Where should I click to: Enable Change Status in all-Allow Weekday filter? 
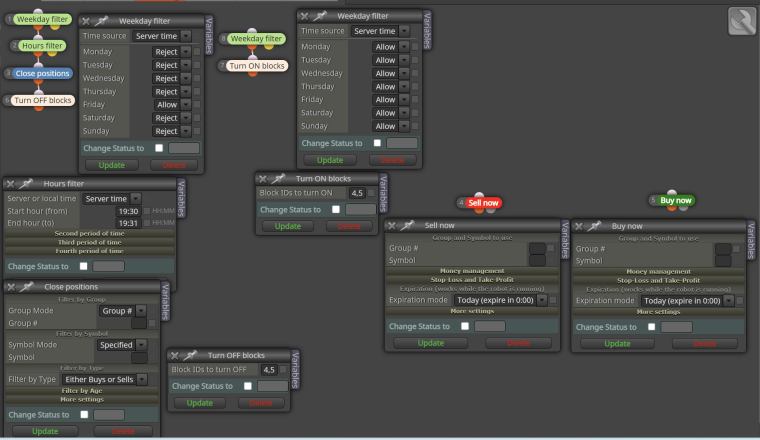377,143
